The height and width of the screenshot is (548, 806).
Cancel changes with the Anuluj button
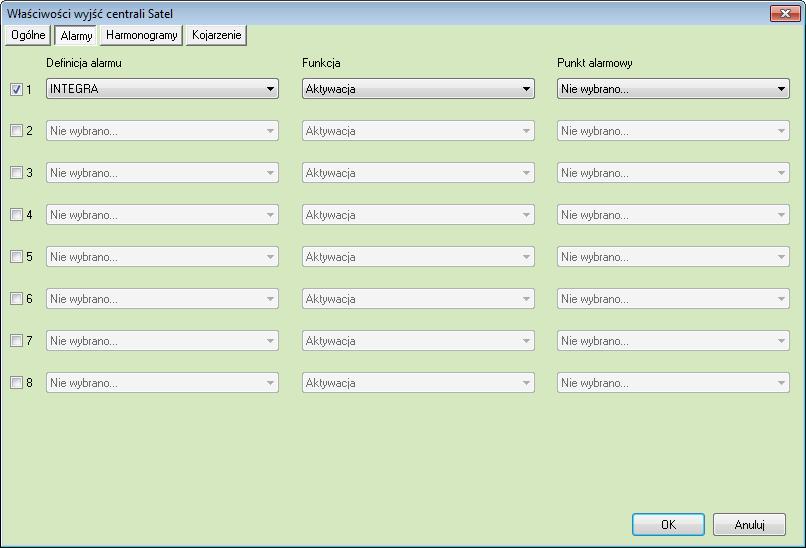click(749, 524)
